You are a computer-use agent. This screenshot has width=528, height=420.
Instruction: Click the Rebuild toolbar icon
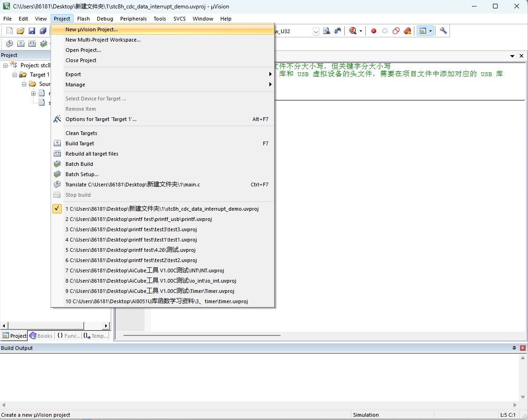[32, 43]
